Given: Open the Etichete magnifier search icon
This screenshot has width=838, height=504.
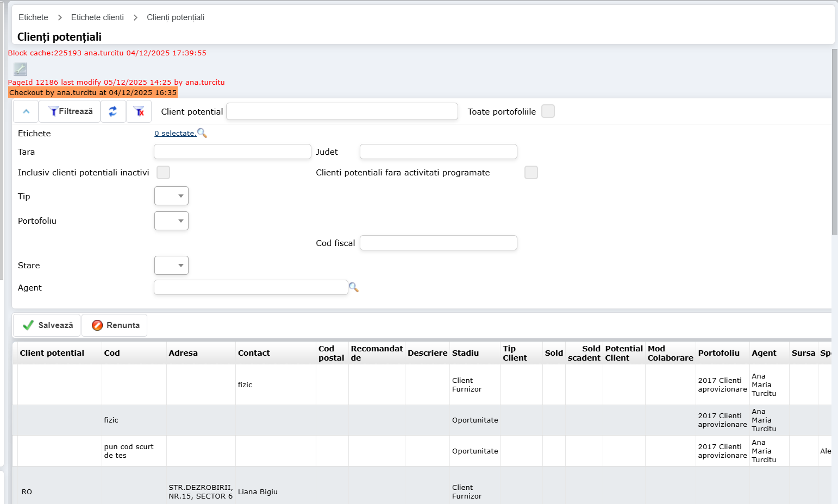Looking at the screenshot, I should pyautogui.click(x=202, y=133).
